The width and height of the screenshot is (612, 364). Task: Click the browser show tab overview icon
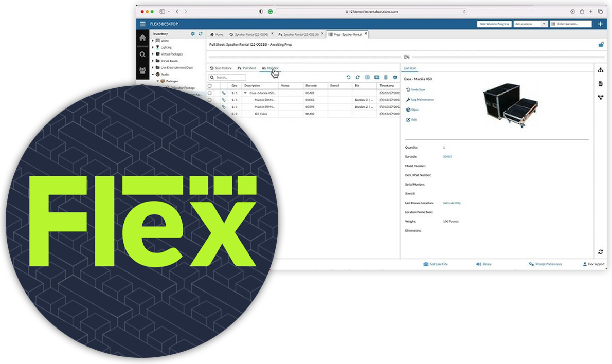600,12
